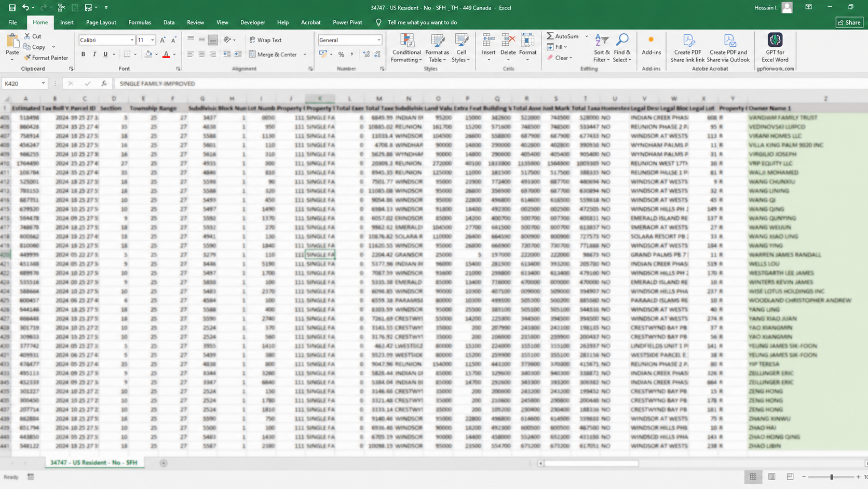Toggle Merge & Center
Image resolution: width=868 pixels, height=489 pixels.
(x=273, y=54)
